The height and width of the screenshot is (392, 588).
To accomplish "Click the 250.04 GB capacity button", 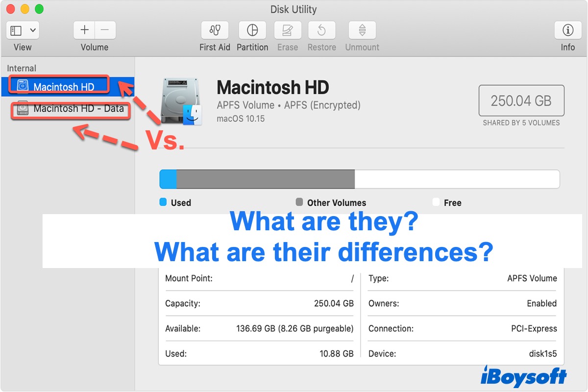I will 521,100.
